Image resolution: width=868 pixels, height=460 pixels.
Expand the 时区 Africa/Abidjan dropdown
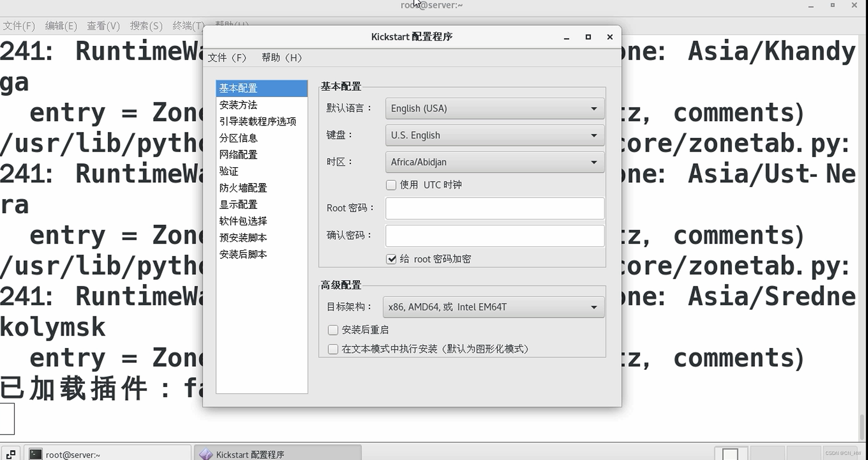(x=495, y=162)
